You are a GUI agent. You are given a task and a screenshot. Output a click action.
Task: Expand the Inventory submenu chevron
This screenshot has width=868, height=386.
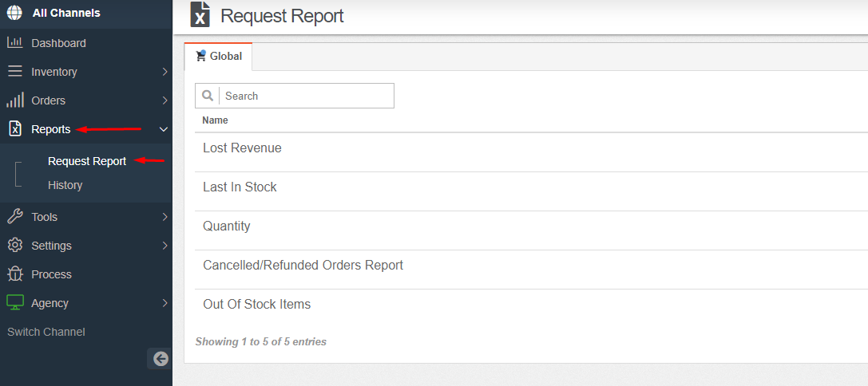pos(164,72)
